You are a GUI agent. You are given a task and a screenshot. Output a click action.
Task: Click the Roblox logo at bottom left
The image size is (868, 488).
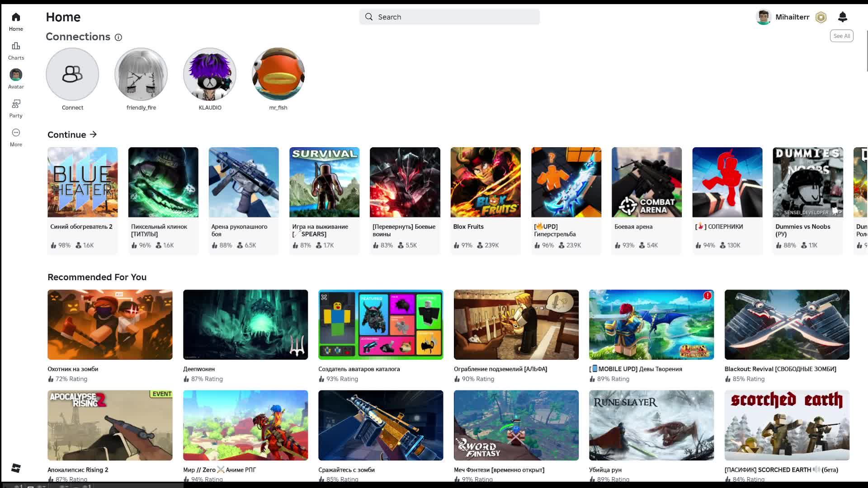(x=16, y=468)
